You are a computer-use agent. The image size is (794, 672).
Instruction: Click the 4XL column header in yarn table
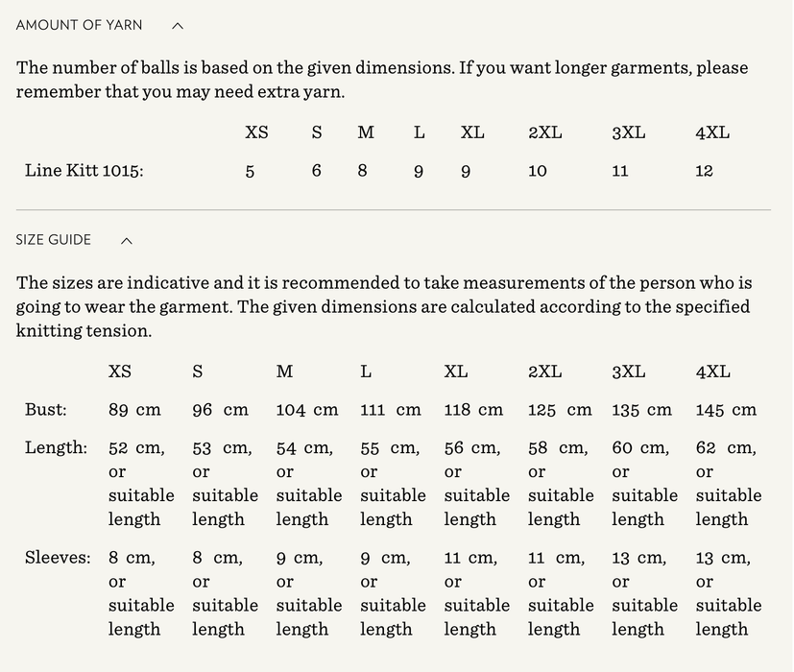[712, 132]
